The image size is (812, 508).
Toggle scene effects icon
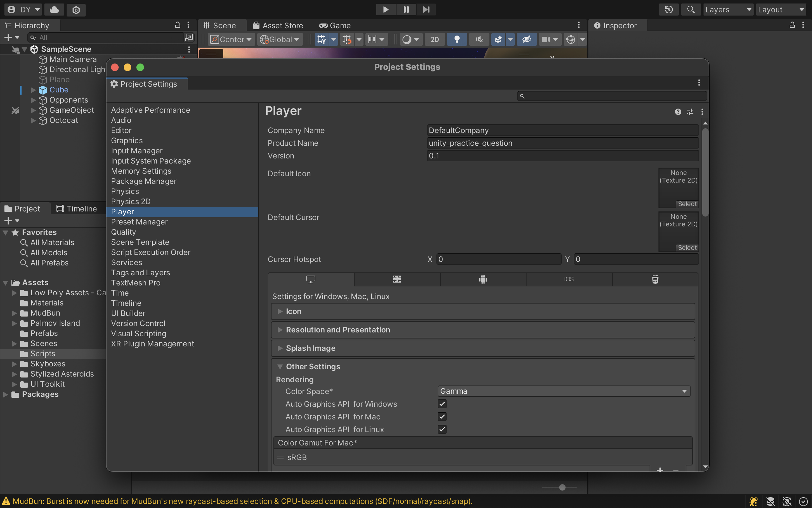498,39
